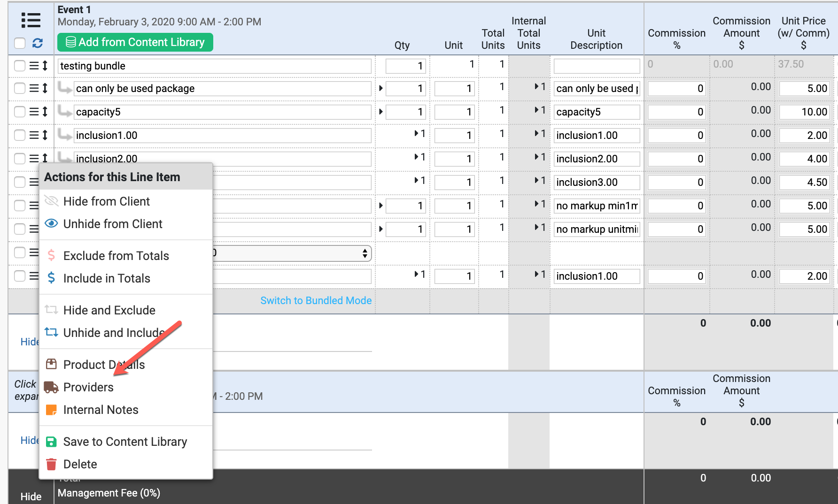Viewport: 838px width, 504px height.
Task: Expand qty triangle for inclusion1.00 row
Action: 417,134
